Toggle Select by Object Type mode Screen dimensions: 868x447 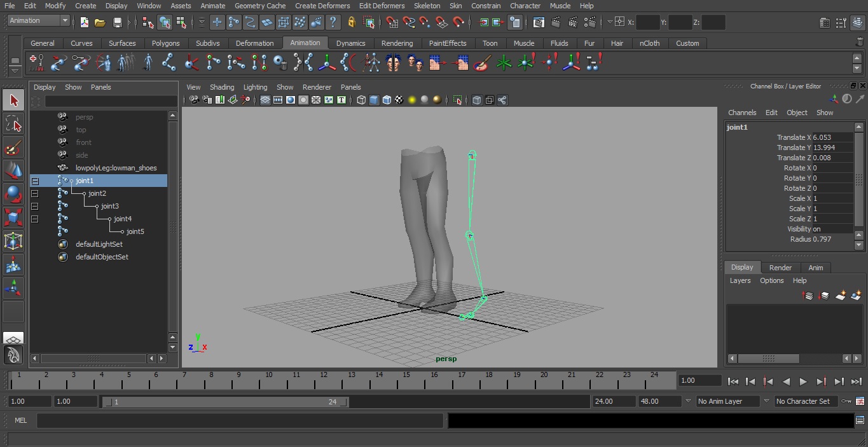click(165, 22)
